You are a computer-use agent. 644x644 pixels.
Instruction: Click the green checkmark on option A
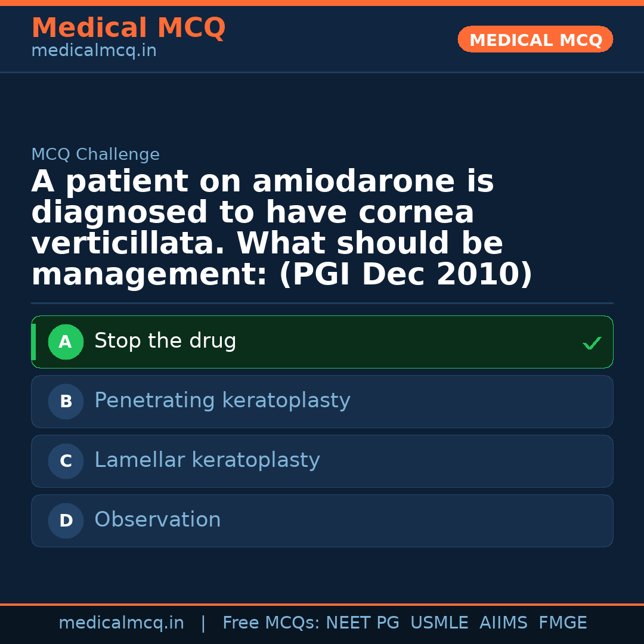592,343
